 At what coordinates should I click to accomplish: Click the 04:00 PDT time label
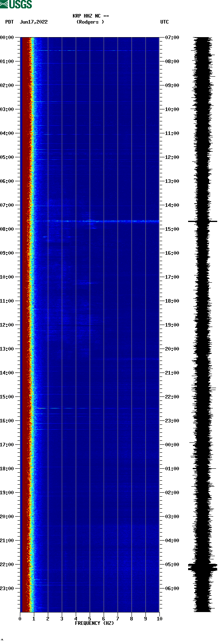click(x=7, y=133)
